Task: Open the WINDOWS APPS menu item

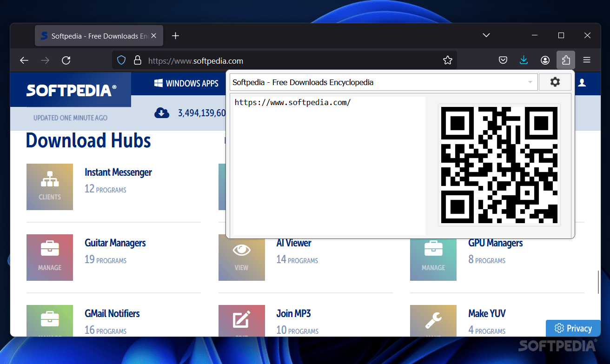Action: [186, 84]
